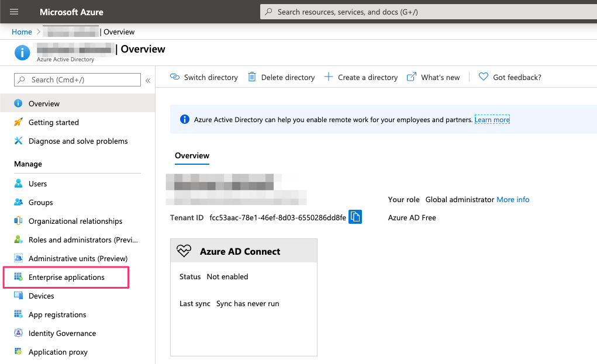
Task: Open Users in the Manage section
Action: 37,183
